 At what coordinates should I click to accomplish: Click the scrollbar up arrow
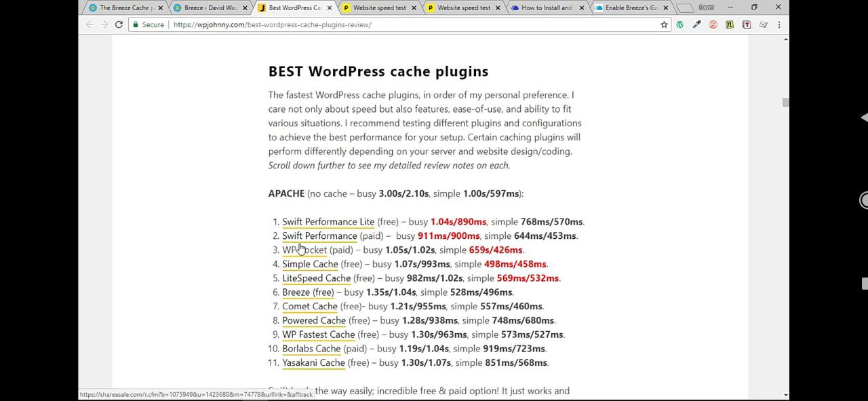click(785, 39)
